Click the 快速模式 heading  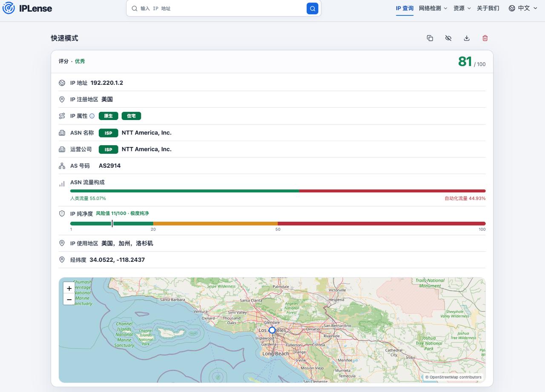click(65, 38)
